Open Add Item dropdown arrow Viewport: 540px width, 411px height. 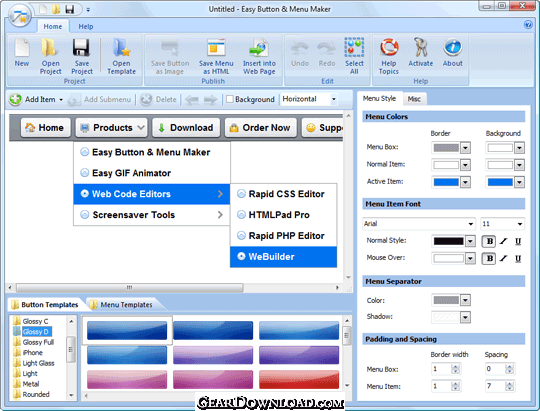pyautogui.click(x=61, y=100)
